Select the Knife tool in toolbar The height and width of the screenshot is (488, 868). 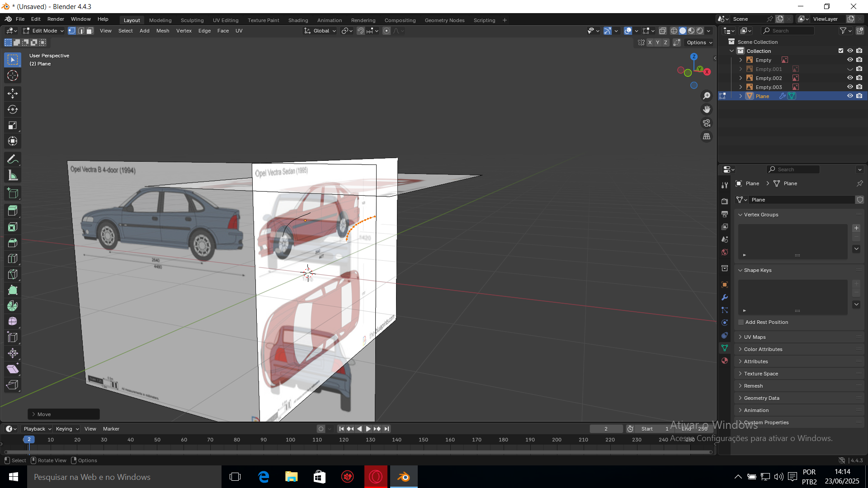pyautogui.click(x=13, y=274)
